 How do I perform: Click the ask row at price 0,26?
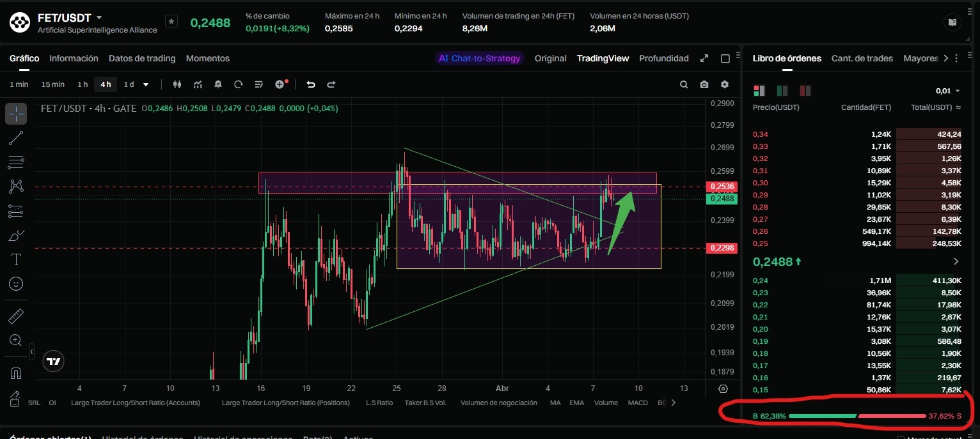(857, 231)
